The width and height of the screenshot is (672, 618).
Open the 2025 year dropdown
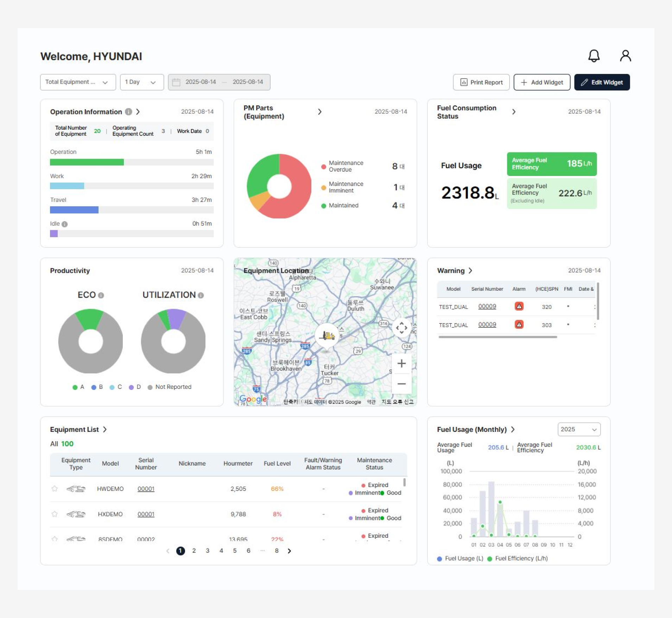pyautogui.click(x=579, y=429)
